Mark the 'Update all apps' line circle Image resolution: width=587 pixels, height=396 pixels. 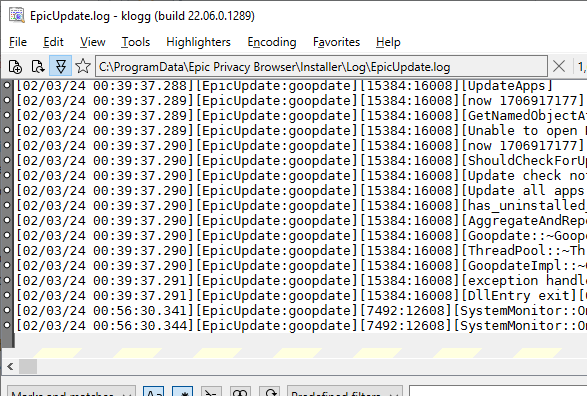(7, 190)
